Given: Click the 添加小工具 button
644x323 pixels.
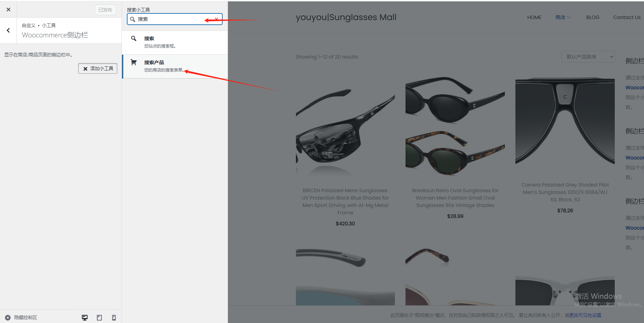Looking at the screenshot, I should point(98,68).
